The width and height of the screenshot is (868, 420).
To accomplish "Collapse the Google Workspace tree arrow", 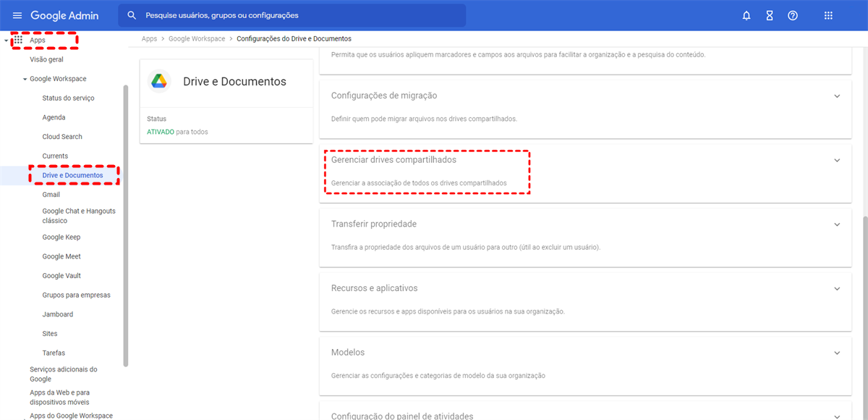I will (x=25, y=79).
